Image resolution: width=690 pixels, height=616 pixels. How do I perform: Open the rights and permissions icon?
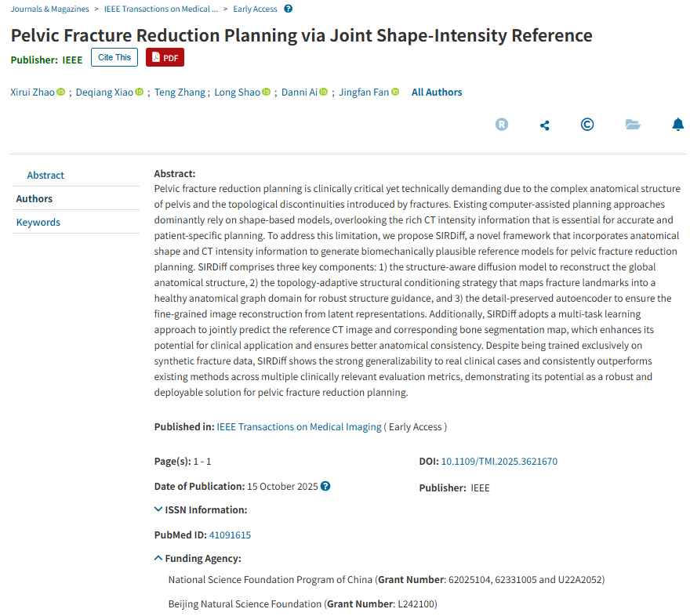pos(502,125)
